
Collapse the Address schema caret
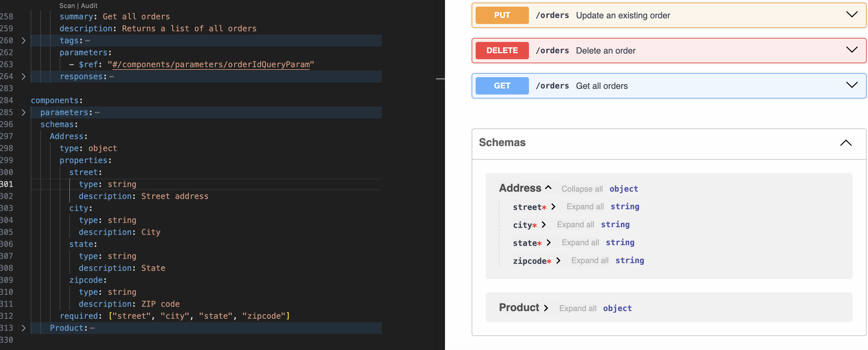(548, 188)
